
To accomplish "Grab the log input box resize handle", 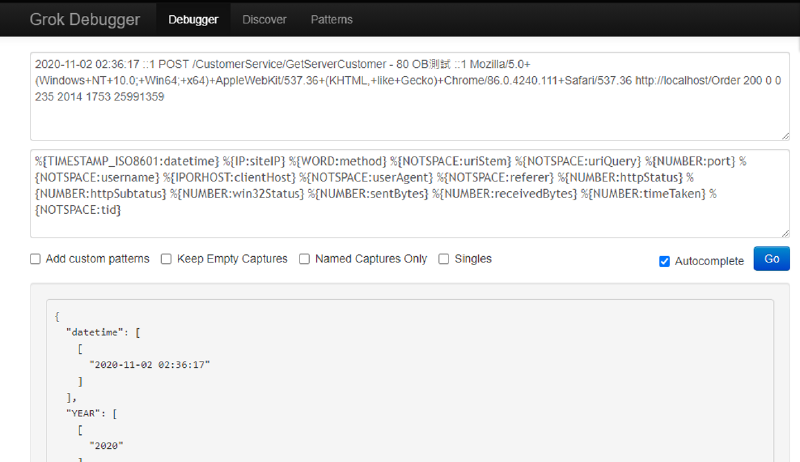I will pyautogui.click(x=784, y=135).
